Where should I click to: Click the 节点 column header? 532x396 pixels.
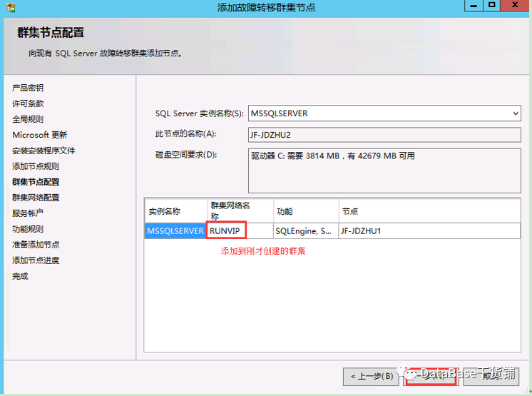(x=429, y=211)
